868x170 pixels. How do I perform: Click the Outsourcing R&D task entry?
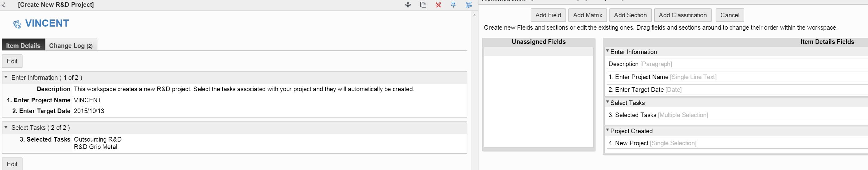tap(98, 139)
